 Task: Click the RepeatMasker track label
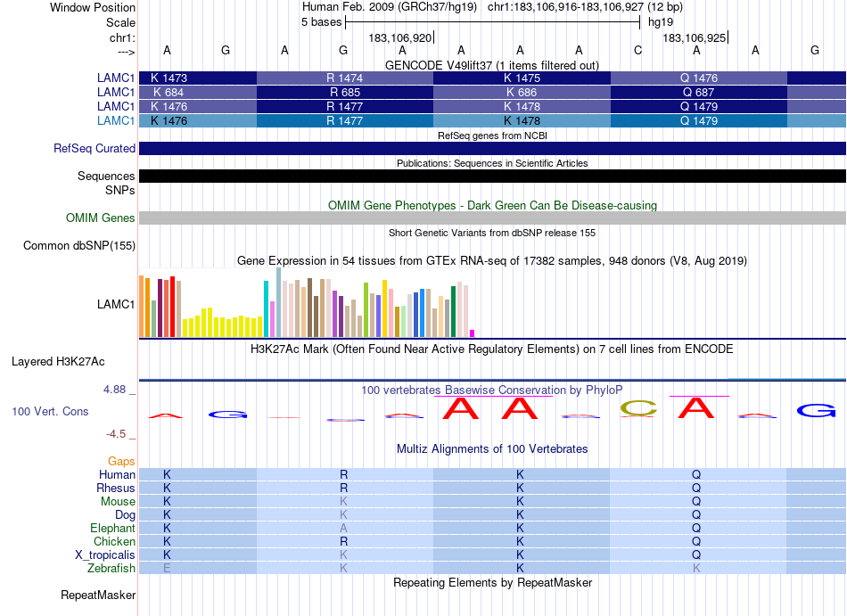coord(98,595)
